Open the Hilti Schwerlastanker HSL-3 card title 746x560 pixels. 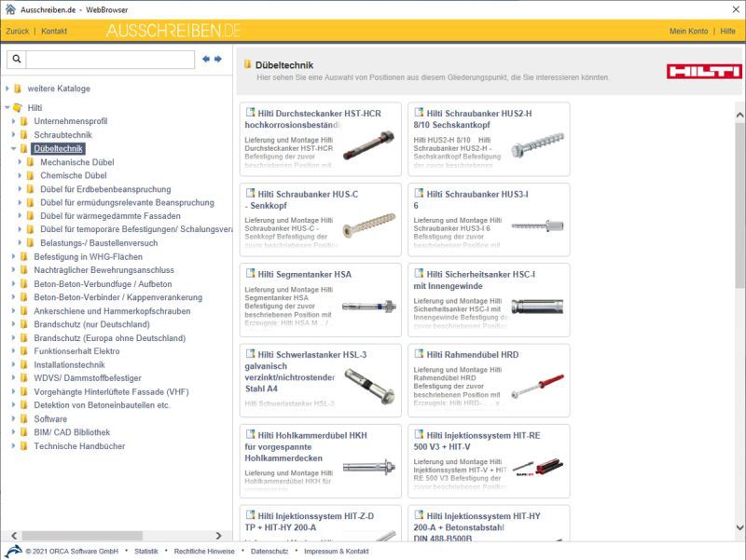click(x=306, y=371)
